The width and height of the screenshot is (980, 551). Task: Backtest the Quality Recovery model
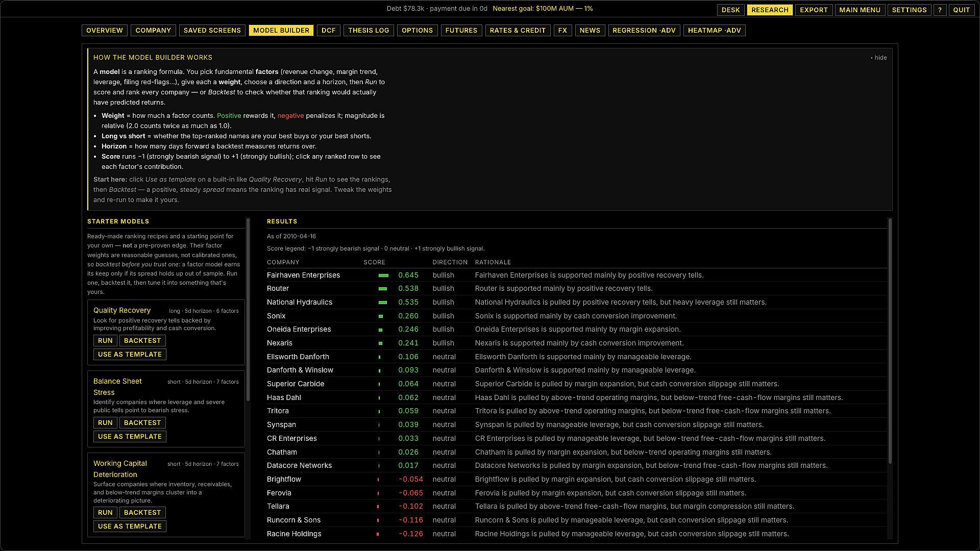[x=142, y=341]
